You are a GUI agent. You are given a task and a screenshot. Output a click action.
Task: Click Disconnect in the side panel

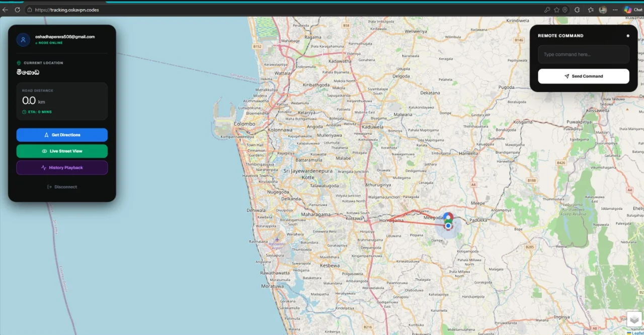(62, 187)
